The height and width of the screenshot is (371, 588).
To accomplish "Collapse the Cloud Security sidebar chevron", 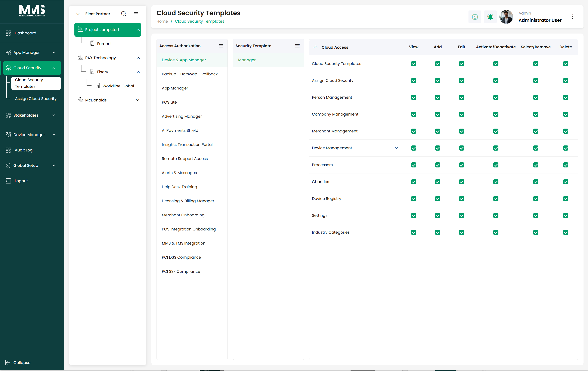I will coord(54,68).
